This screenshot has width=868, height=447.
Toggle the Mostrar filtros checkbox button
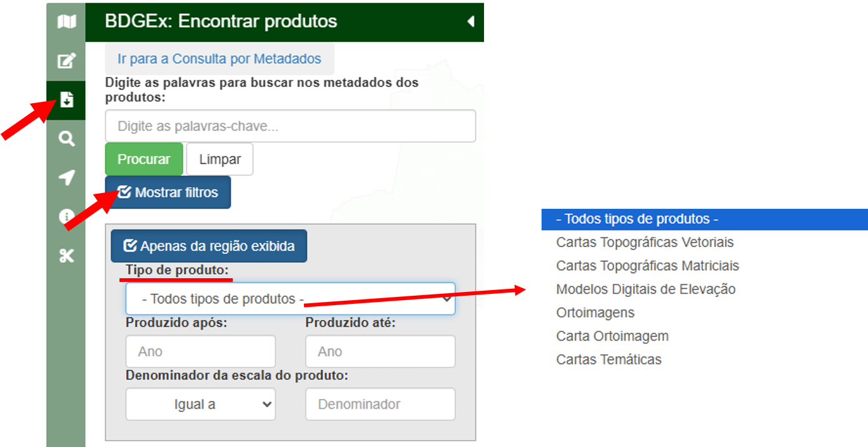click(168, 193)
